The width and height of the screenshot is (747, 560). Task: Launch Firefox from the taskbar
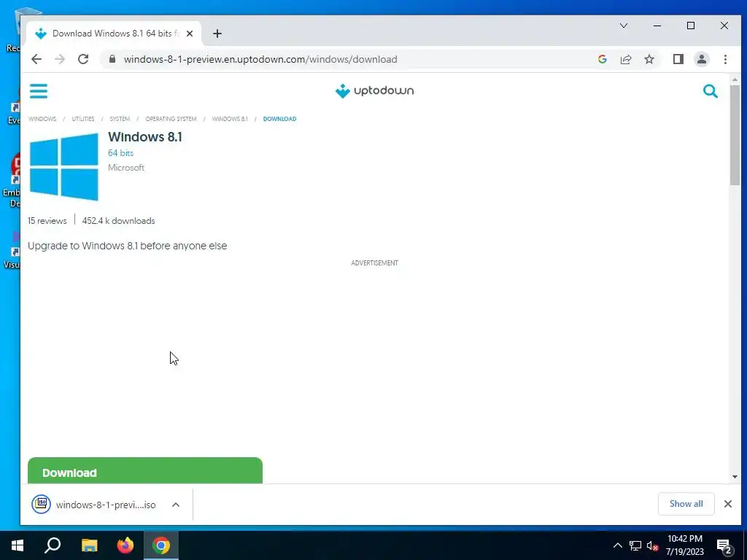[x=125, y=545]
